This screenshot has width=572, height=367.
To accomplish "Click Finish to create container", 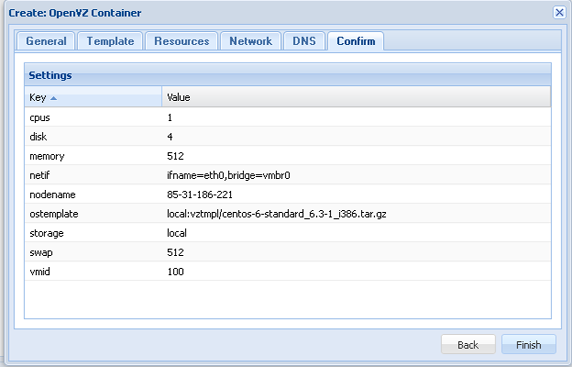I will click(529, 344).
